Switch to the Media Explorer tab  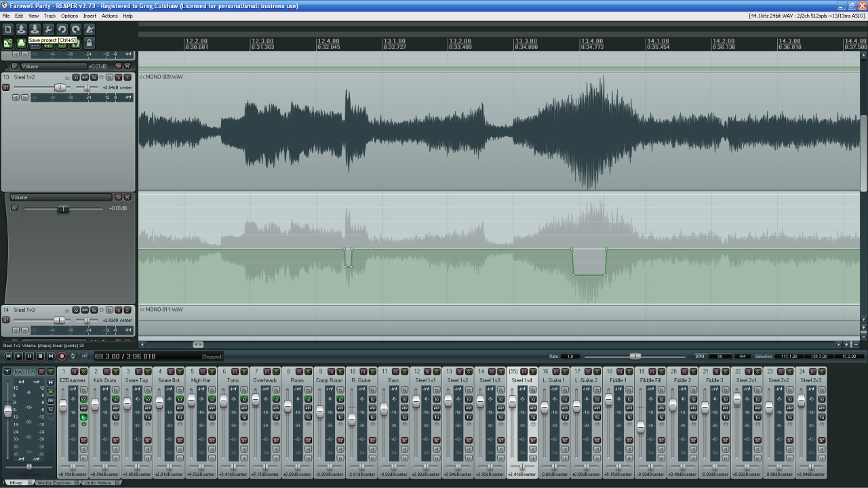[54, 483]
